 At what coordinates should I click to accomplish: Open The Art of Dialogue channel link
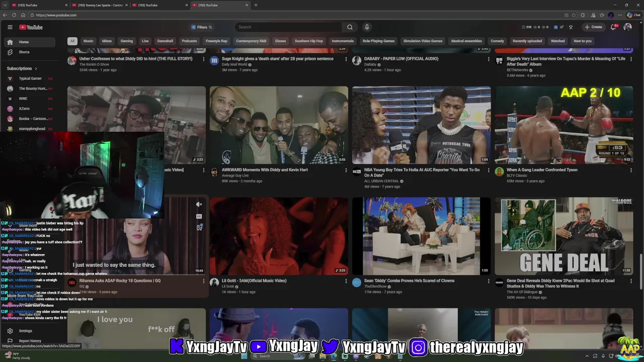pyautogui.click(x=523, y=292)
